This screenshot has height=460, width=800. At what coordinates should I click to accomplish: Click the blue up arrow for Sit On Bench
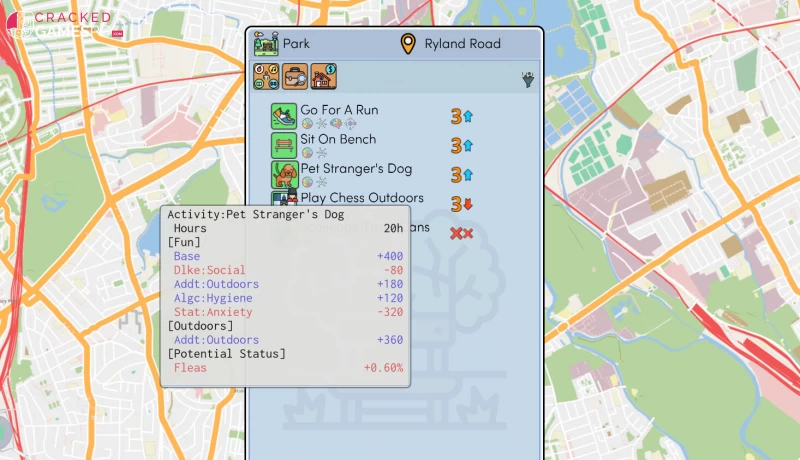pyautogui.click(x=468, y=146)
